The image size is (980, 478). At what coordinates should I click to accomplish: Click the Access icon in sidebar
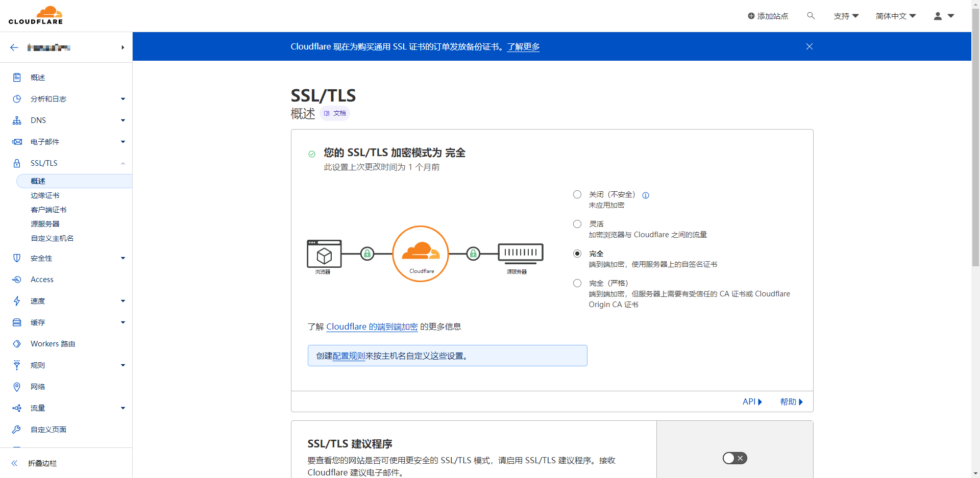(x=17, y=280)
